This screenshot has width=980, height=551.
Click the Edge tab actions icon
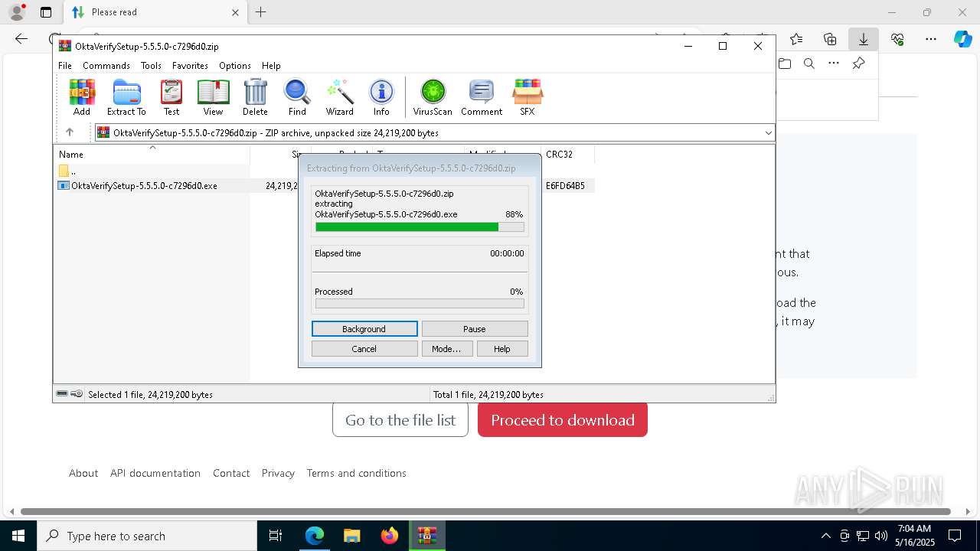point(46,12)
